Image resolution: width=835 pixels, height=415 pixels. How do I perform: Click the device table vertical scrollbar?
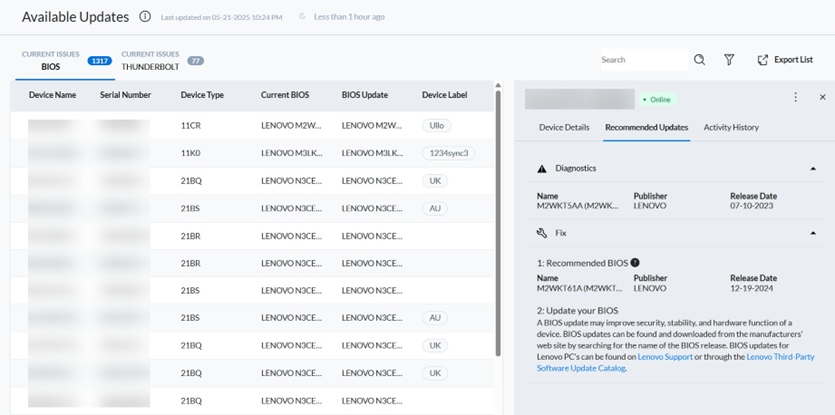(498, 225)
